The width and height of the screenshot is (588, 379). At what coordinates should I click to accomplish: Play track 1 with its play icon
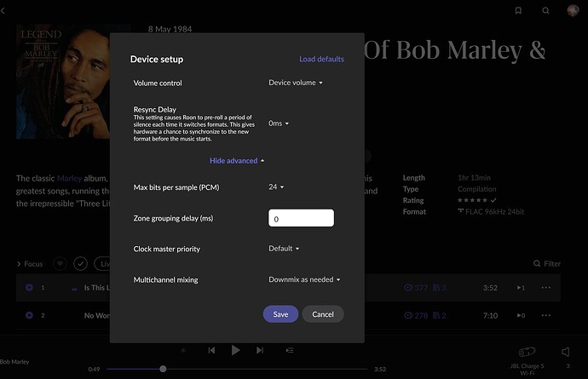click(29, 288)
